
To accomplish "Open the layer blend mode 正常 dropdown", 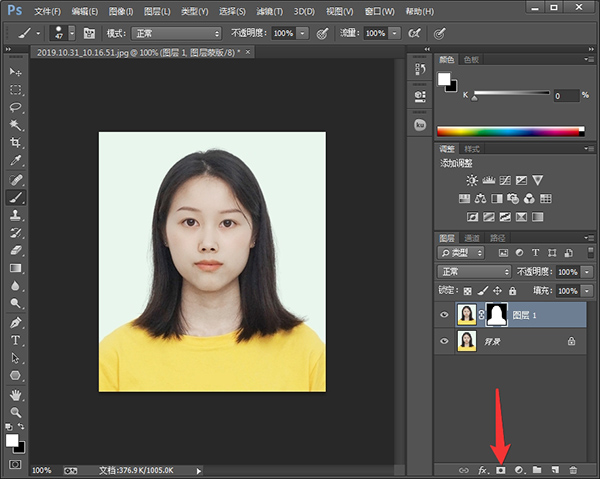I will [475, 272].
